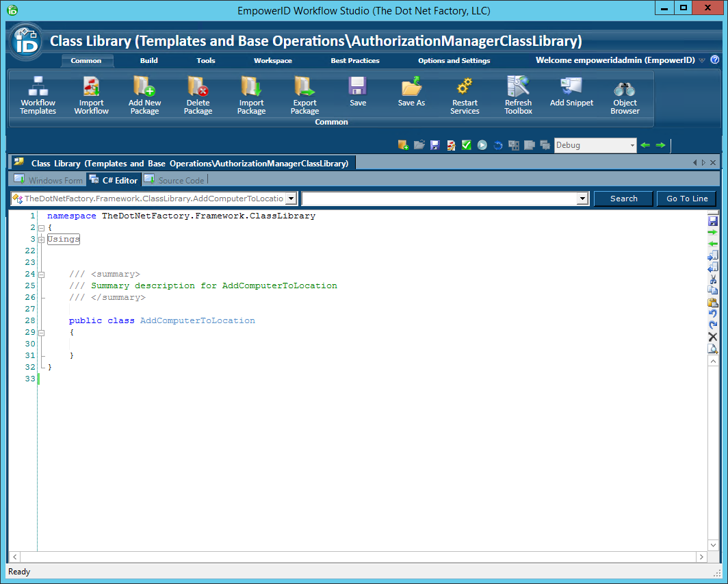Open the class selector dropdown arrow
This screenshot has width=728, height=584.
tap(291, 199)
